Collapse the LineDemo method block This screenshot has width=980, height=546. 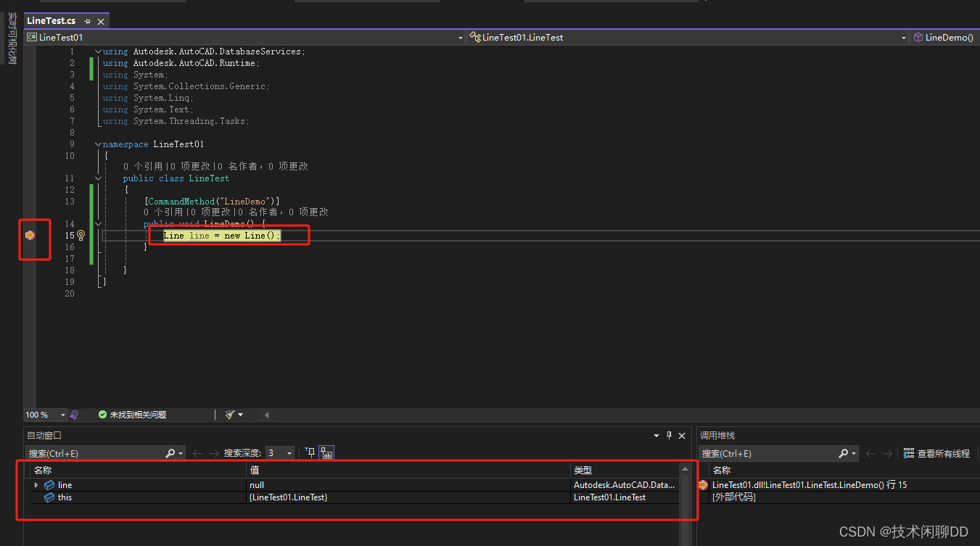coord(98,224)
